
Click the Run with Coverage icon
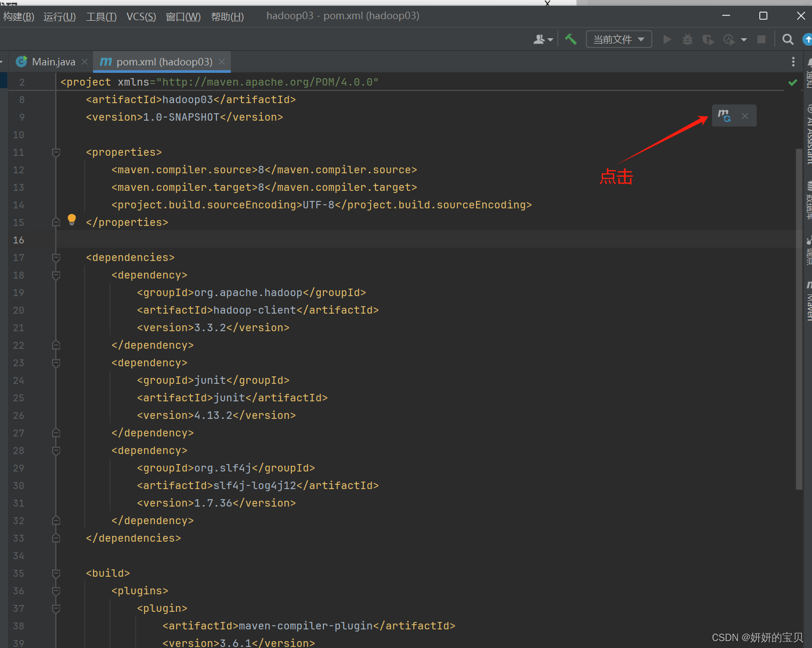(x=708, y=39)
